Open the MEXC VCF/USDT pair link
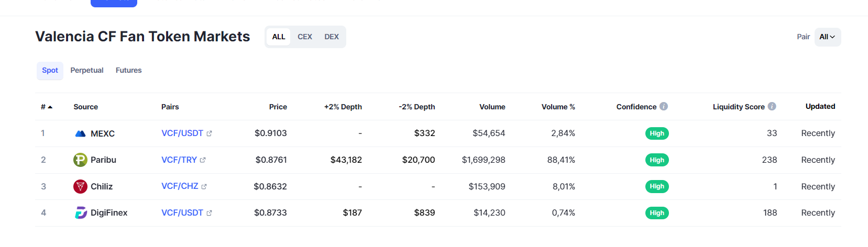Screen dimensions: 868x247 tap(182, 133)
